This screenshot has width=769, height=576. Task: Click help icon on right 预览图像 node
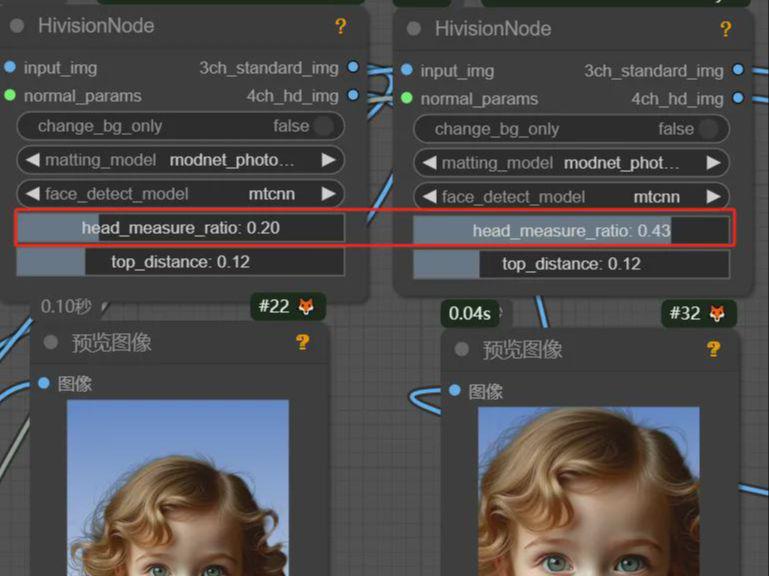pos(713,349)
